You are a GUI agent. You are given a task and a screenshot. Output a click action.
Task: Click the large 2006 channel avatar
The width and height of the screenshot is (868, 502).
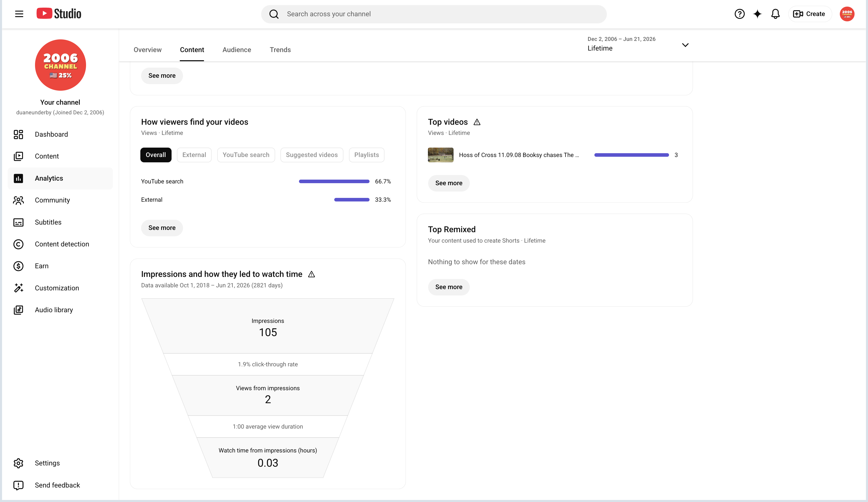[60, 65]
